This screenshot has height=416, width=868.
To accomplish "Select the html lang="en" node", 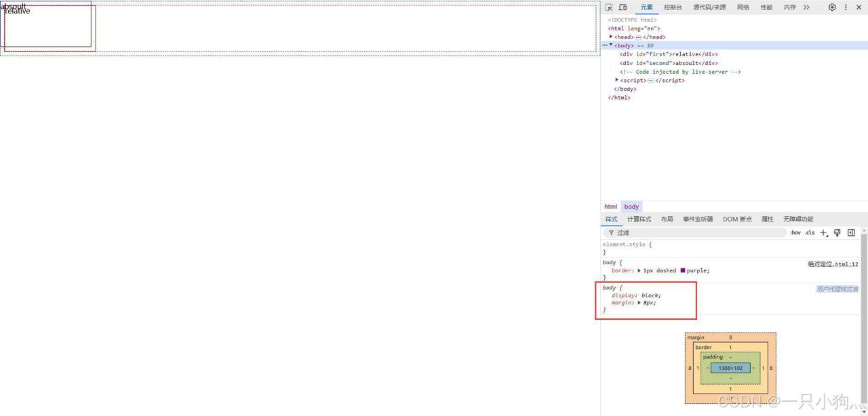I will click(x=634, y=28).
